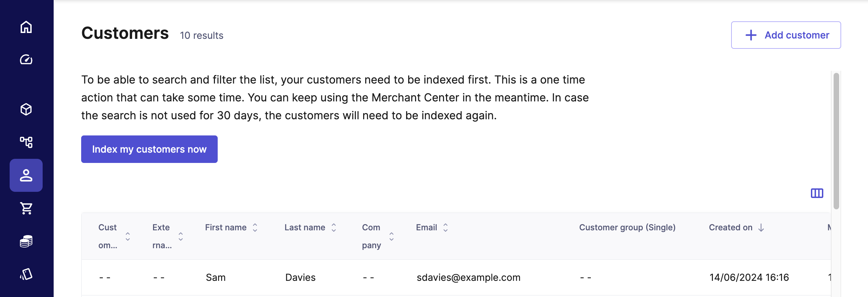
Task: Sort by Last name column
Action: [x=334, y=228]
